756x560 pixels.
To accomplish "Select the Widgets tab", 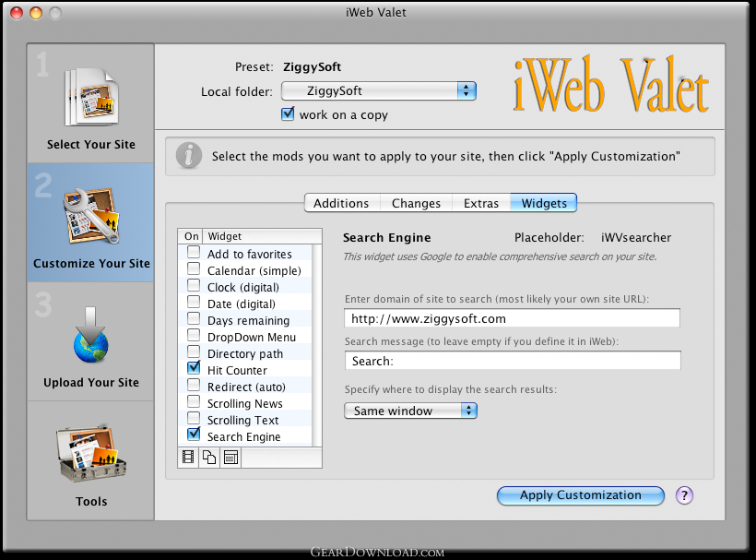I will 544,203.
